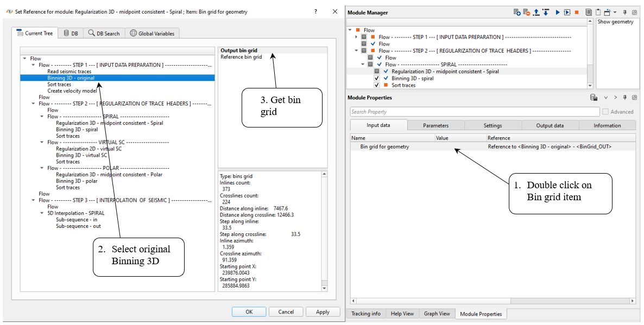Enable the Advanced checkbox

coord(605,112)
